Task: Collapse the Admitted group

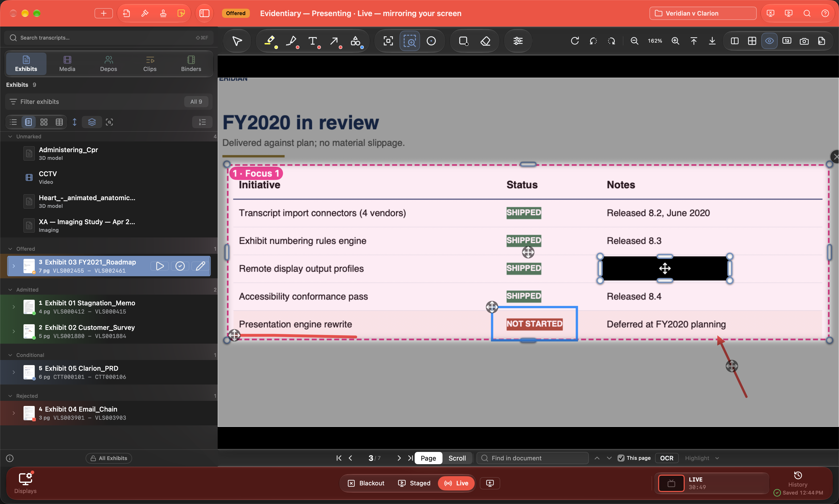Action: pyautogui.click(x=10, y=289)
